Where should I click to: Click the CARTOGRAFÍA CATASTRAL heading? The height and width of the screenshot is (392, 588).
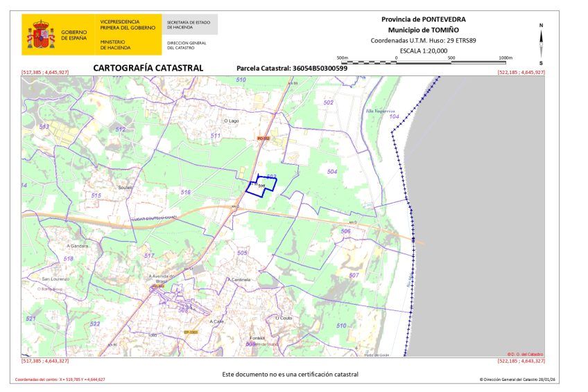(x=148, y=68)
